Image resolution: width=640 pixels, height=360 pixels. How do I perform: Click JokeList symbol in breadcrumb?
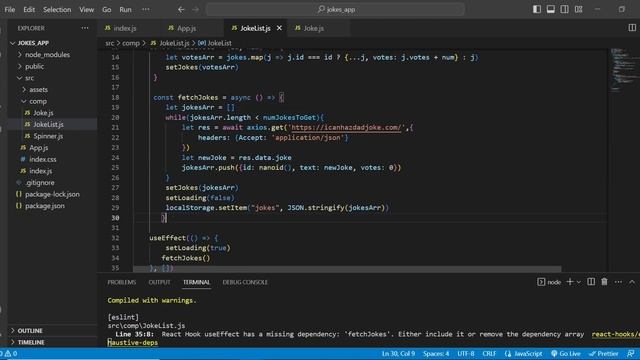point(215,43)
